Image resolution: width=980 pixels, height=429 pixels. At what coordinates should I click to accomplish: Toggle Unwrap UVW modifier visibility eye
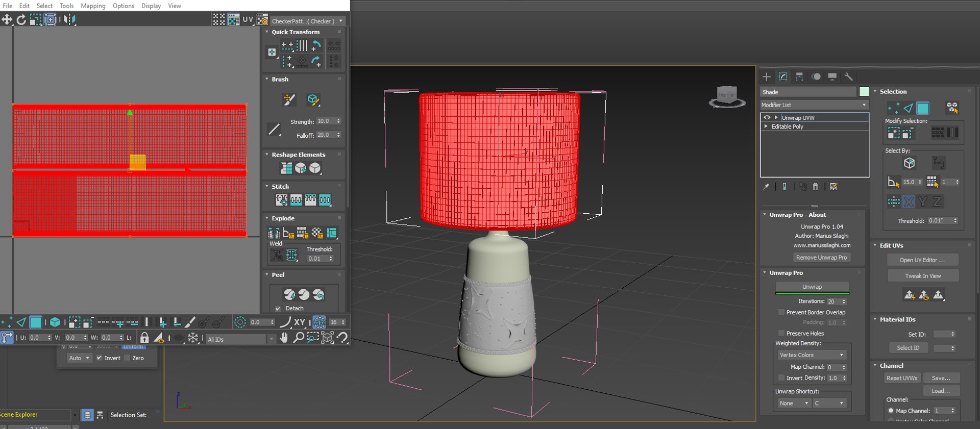coord(767,117)
